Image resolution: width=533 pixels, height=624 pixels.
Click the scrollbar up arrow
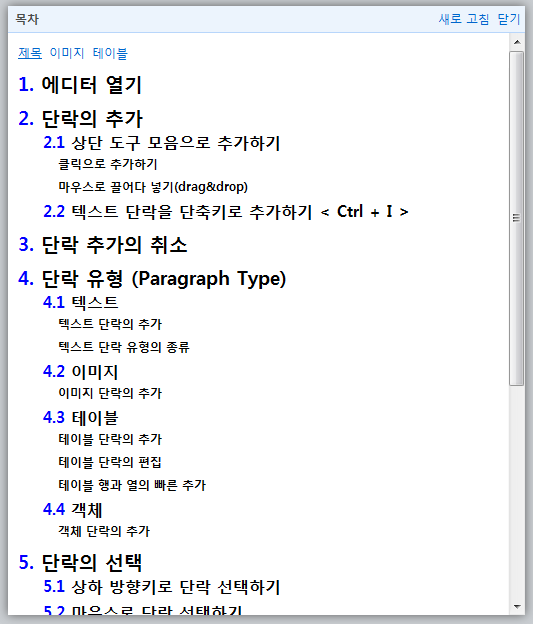517,42
